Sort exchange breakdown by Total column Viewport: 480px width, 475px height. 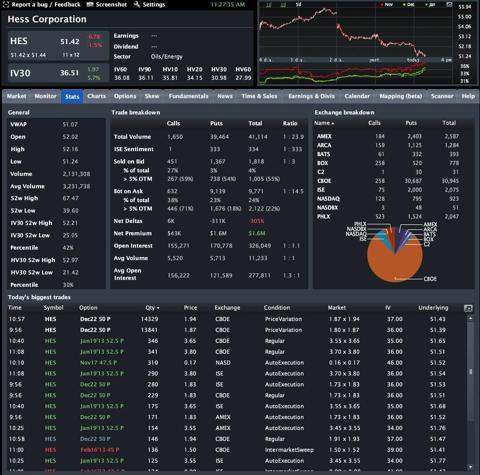tap(449, 123)
